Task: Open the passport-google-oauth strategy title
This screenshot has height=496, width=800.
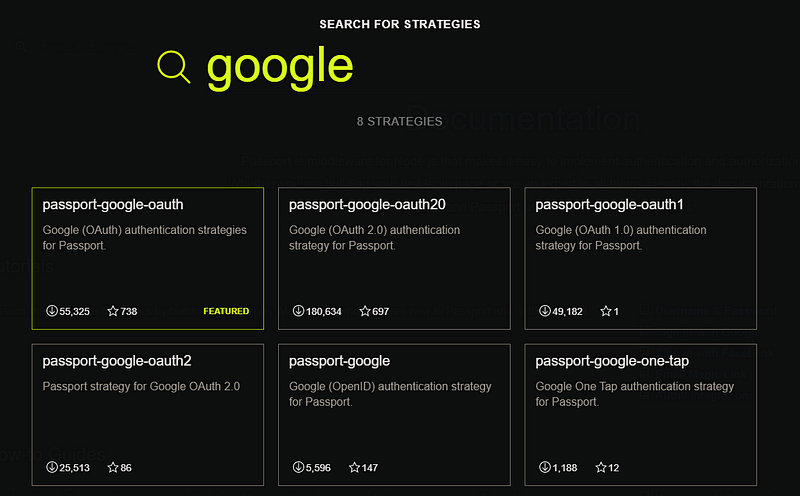Action: click(x=113, y=205)
